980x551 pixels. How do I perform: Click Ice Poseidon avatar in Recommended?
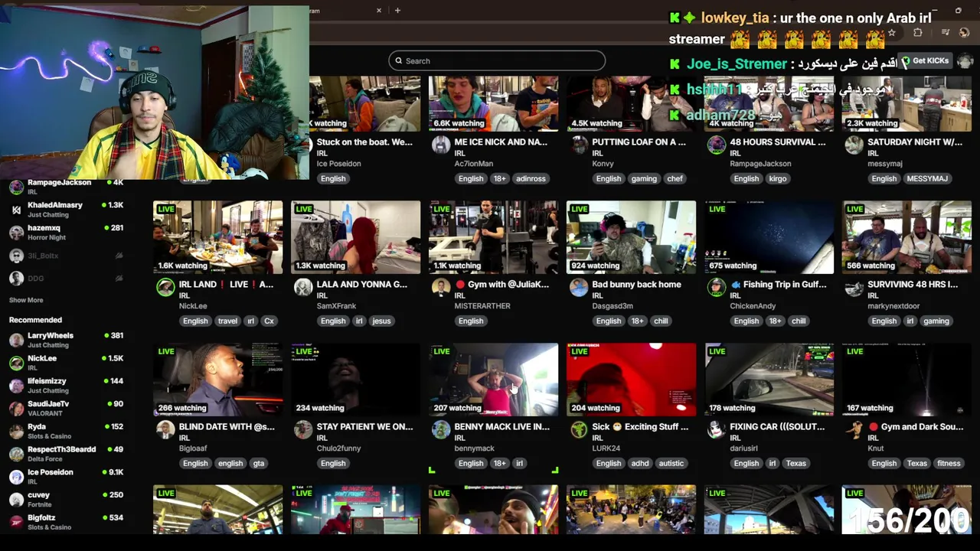pos(16,477)
